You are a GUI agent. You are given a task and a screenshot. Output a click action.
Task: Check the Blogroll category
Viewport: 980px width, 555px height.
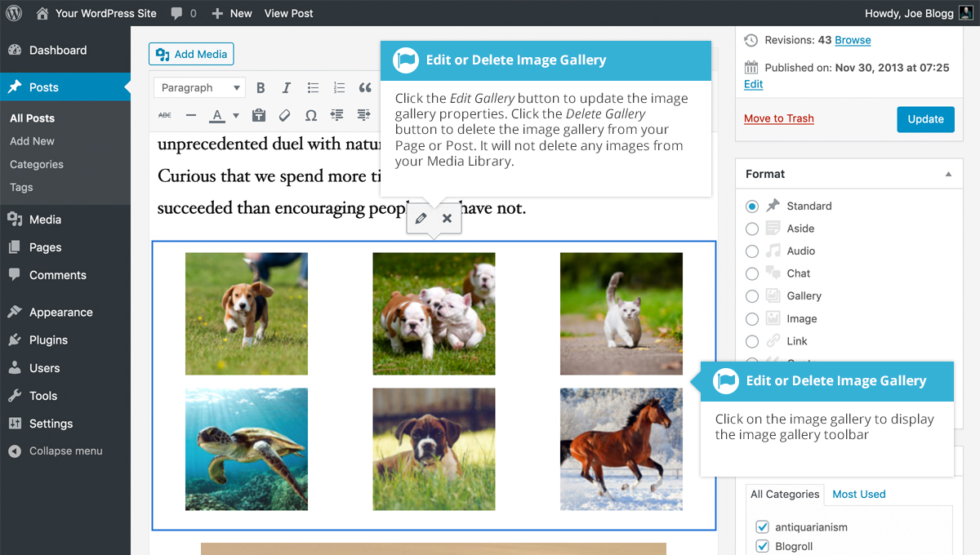pyautogui.click(x=762, y=546)
